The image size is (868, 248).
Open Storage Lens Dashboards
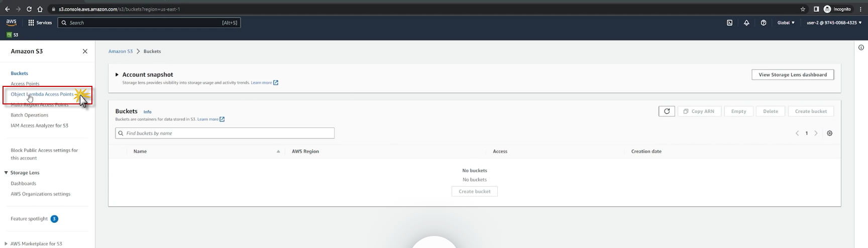(24, 183)
